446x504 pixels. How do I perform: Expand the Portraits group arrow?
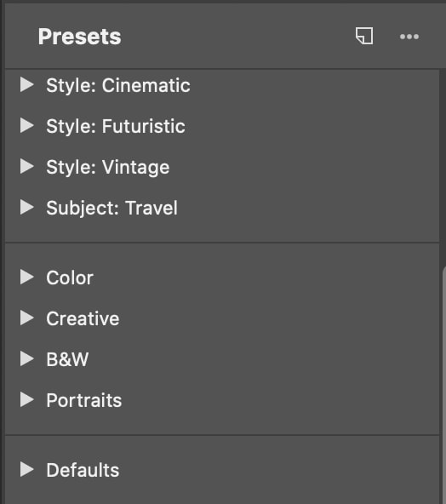pyautogui.click(x=27, y=400)
